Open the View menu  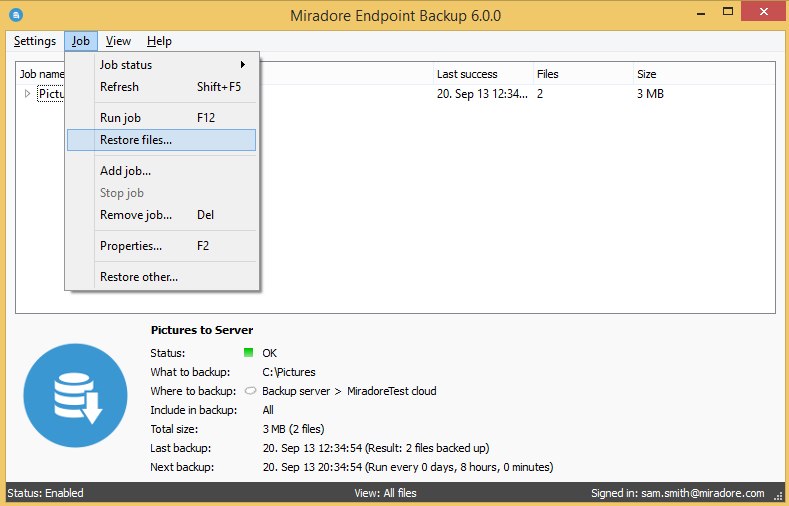(x=118, y=41)
